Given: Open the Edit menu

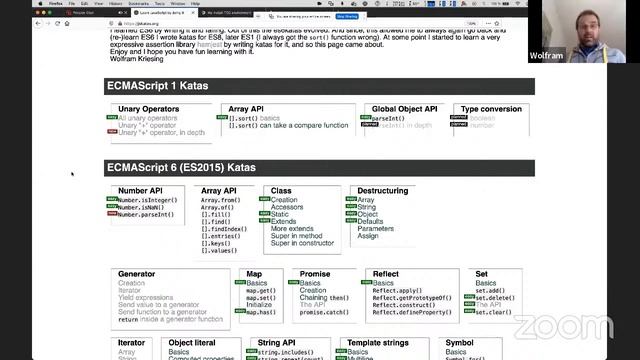Looking at the screenshot, I should (x=84, y=4).
